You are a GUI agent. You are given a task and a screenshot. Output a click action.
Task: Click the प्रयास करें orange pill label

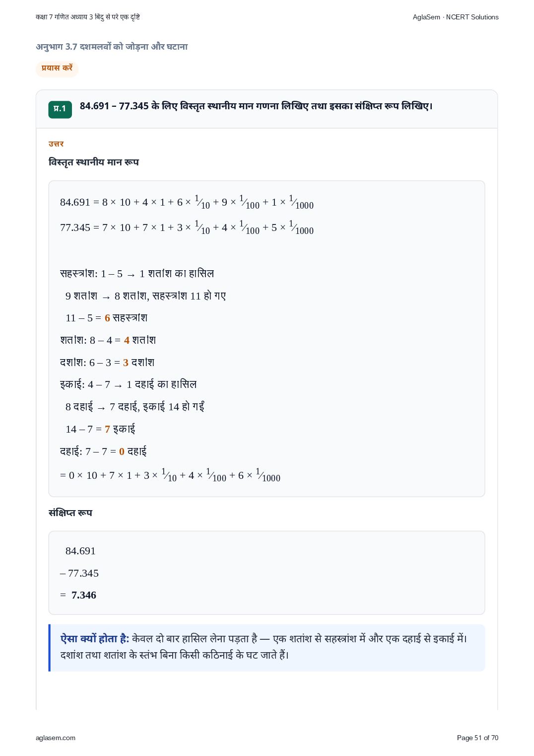click(x=57, y=69)
